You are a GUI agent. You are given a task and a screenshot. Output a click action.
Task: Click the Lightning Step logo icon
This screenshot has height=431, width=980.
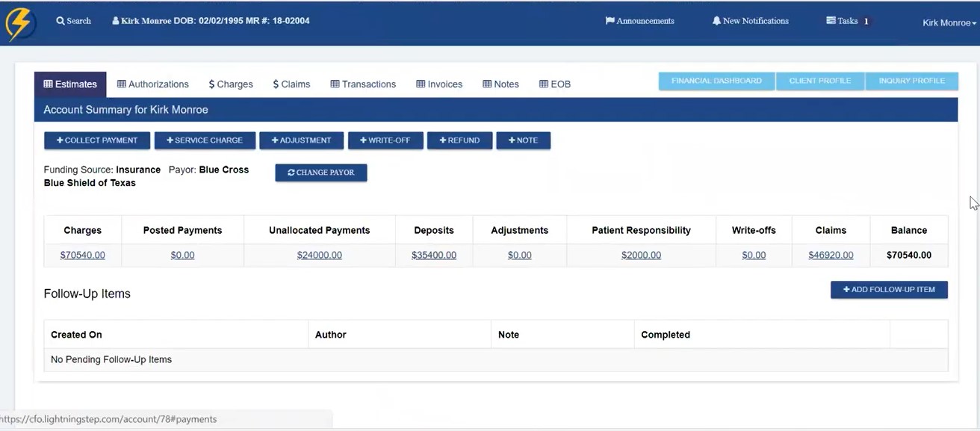[19, 23]
